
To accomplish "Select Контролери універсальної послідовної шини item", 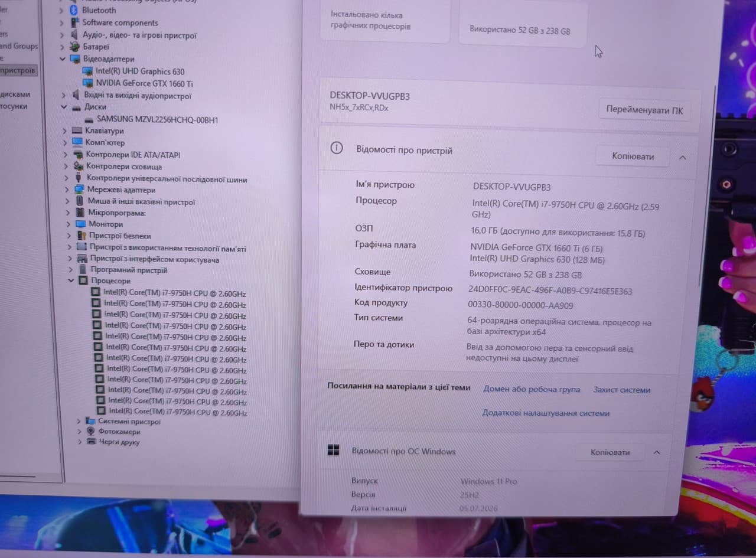I will (x=167, y=178).
